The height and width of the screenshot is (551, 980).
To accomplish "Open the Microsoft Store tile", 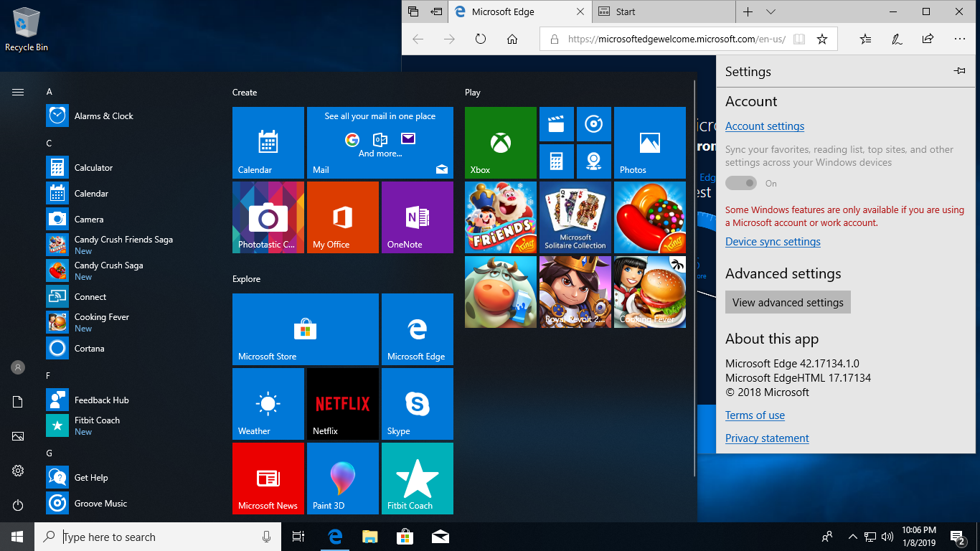I will point(306,329).
